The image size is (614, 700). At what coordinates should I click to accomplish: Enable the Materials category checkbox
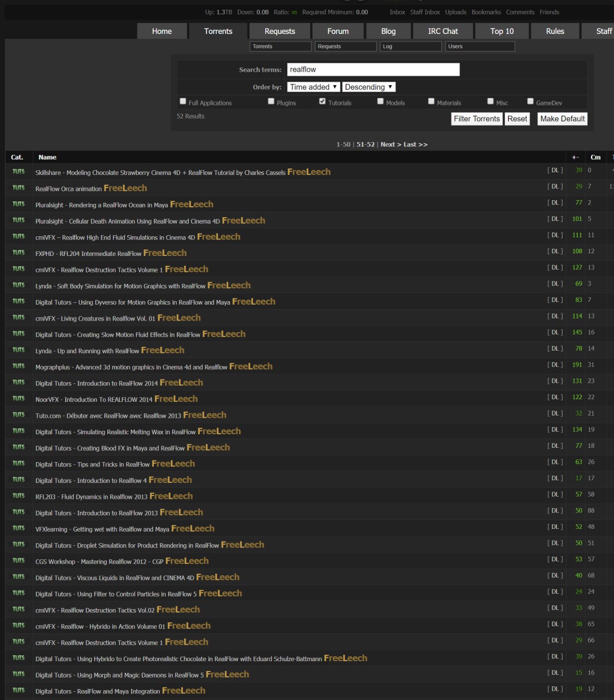[x=431, y=101]
